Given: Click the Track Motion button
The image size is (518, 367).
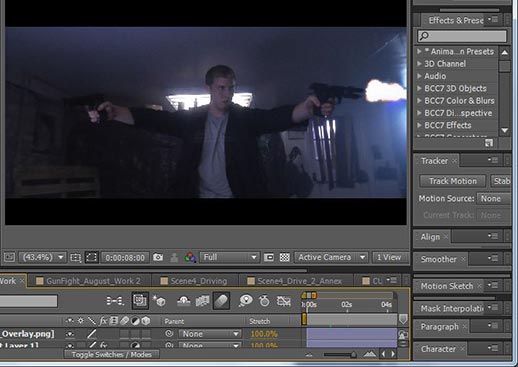Looking at the screenshot, I should click(x=453, y=181).
